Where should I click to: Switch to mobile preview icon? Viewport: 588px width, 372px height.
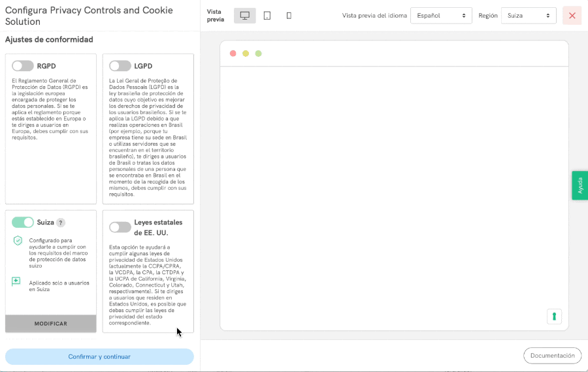coord(289,16)
